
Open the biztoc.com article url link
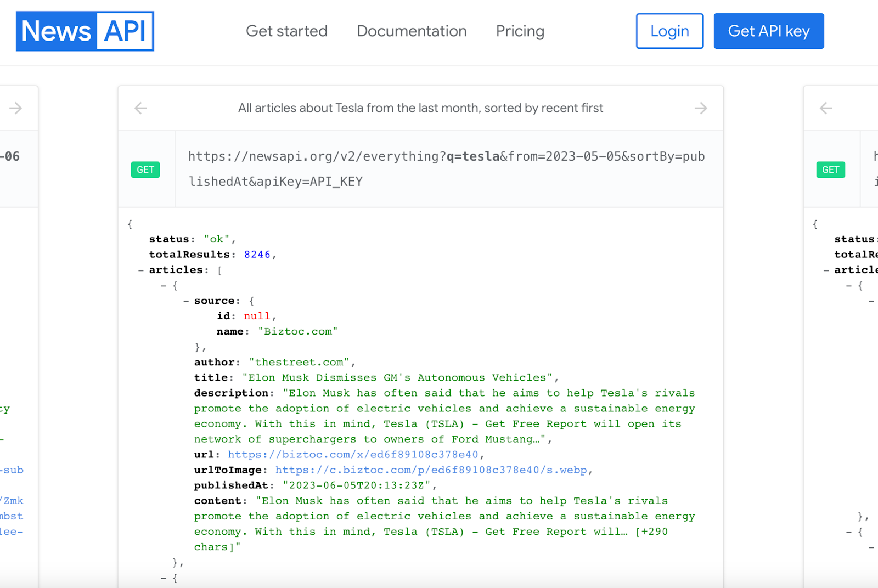(353, 455)
